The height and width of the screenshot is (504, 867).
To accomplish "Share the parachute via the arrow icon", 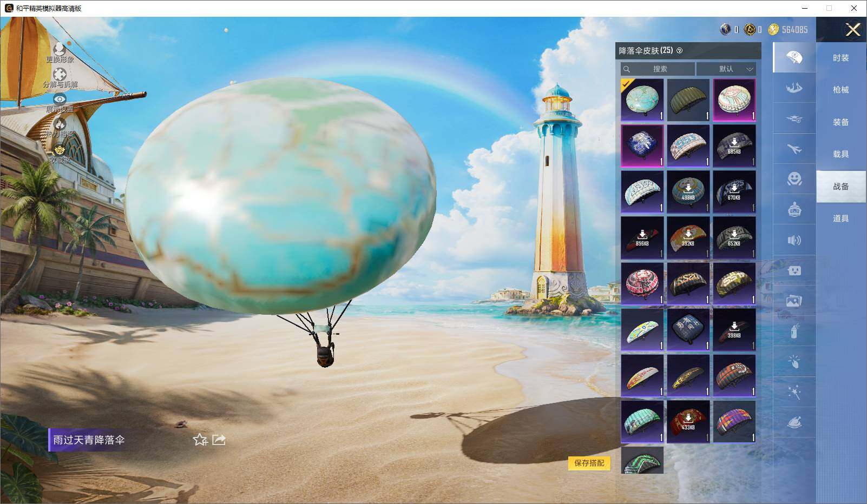I will [x=219, y=440].
